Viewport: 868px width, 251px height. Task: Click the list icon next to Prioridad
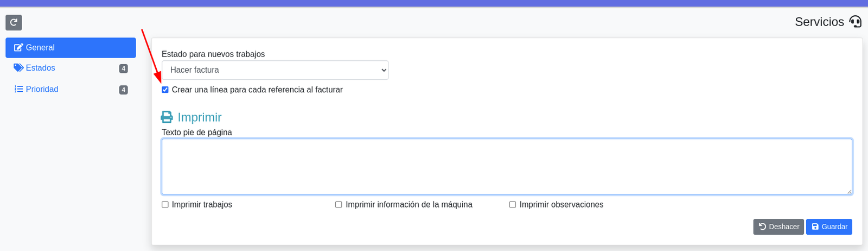(x=18, y=89)
